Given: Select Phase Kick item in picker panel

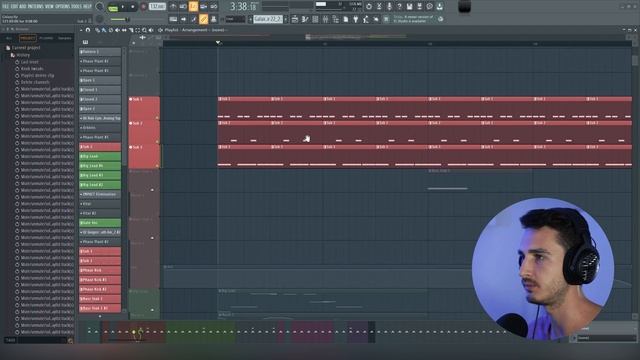Looking at the screenshot, I should click(100, 270).
